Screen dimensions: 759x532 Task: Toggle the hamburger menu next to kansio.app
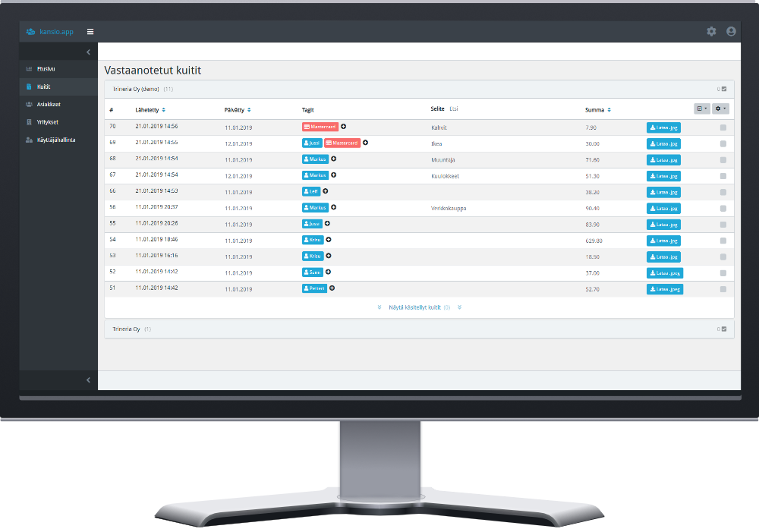pyautogui.click(x=90, y=32)
